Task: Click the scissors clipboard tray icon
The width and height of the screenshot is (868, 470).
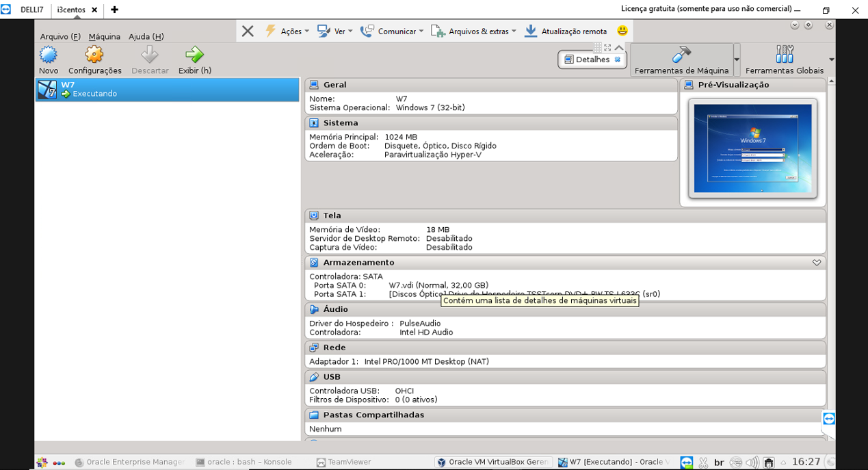Action: coord(702,462)
